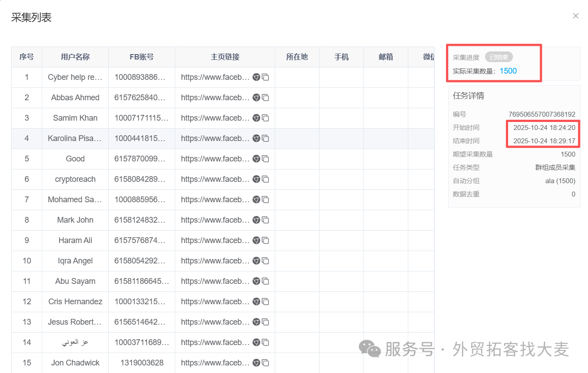Copy Mark John homepage link
The height and width of the screenshot is (373, 588).
pyautogui.click(x=265, y=220)
